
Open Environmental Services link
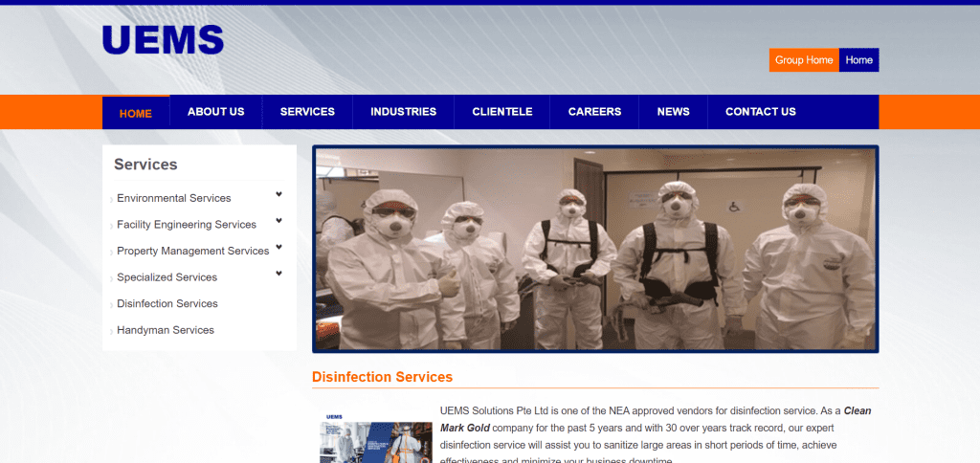tap(174, 198)
